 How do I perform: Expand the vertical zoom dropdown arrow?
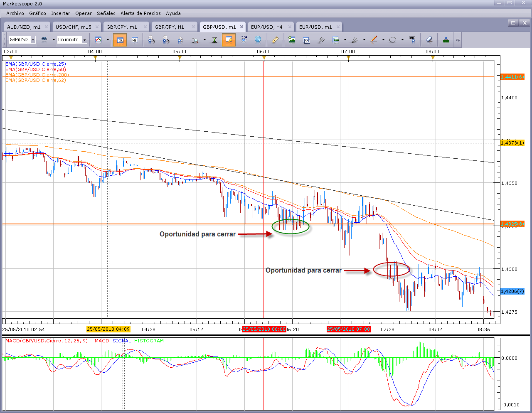(204, 40)
